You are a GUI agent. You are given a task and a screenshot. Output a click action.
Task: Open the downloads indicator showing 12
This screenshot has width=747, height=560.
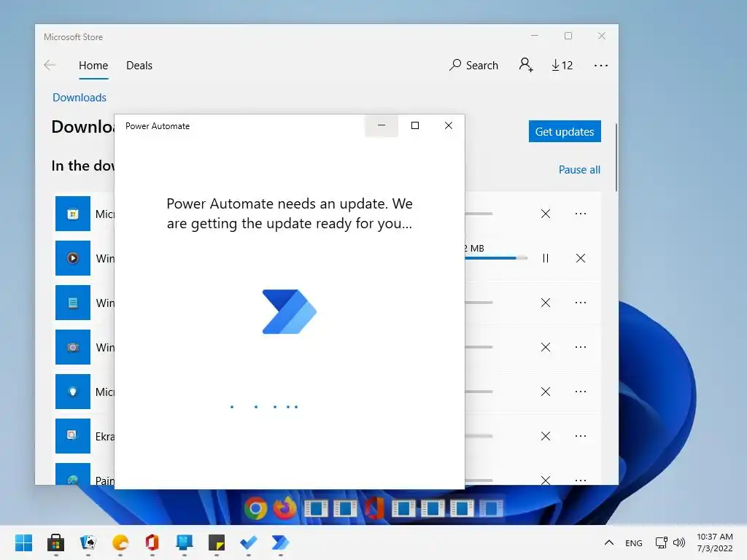point(562,65)
